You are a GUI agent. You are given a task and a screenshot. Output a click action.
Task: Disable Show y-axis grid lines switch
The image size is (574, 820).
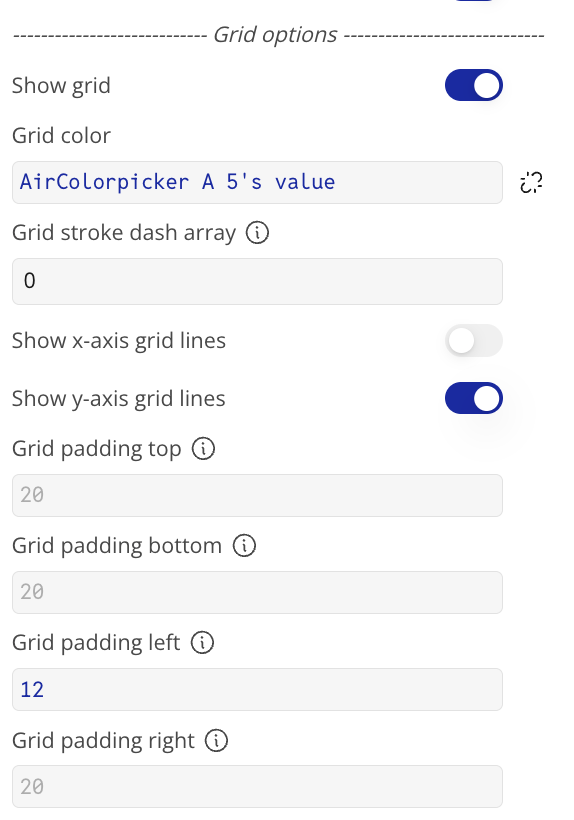click(474, 398)
